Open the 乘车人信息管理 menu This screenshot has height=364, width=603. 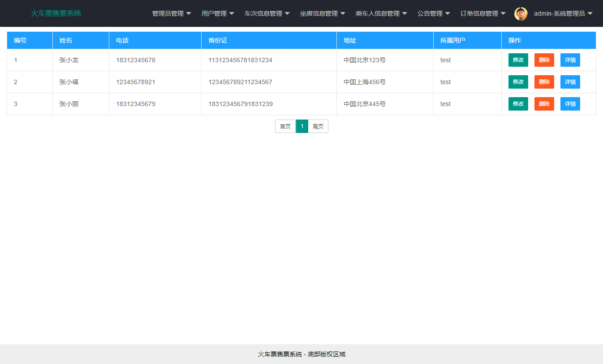(x=381, y=13)
